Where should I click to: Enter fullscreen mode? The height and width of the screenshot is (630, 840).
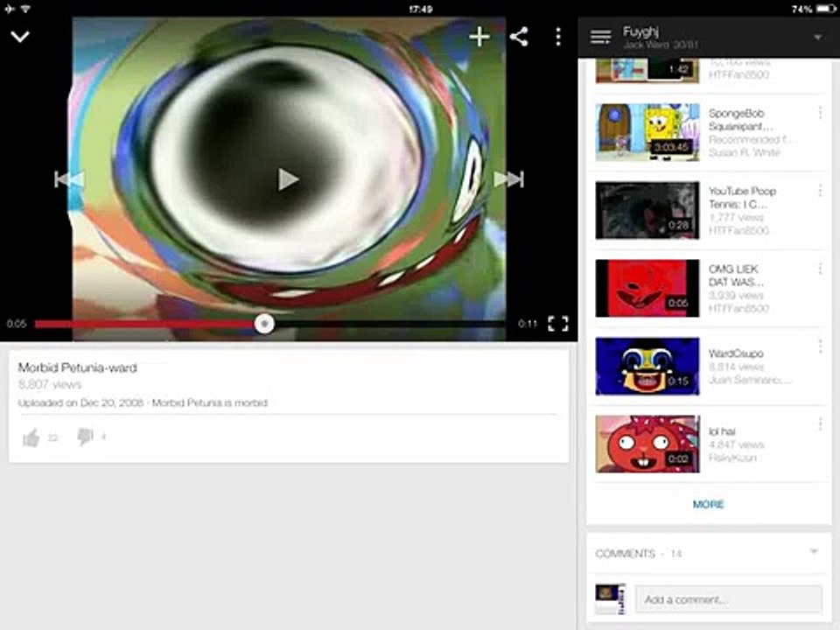558,324
